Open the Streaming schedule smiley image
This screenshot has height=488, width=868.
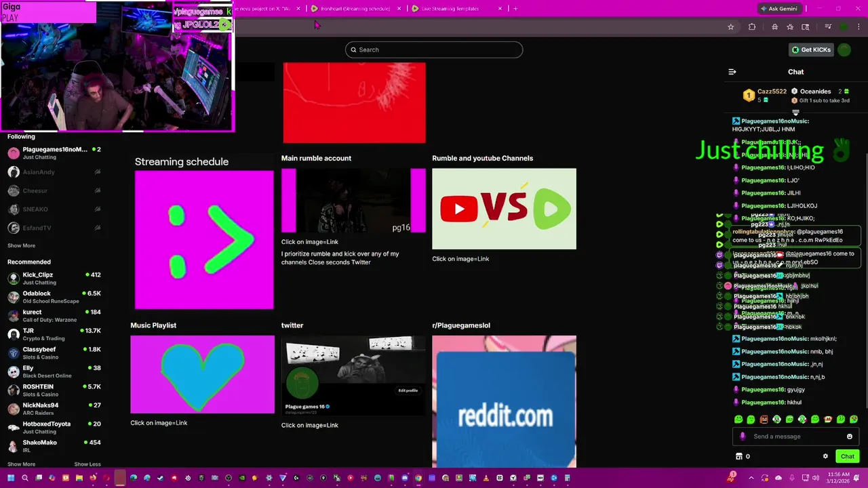(x=204, y=240)
